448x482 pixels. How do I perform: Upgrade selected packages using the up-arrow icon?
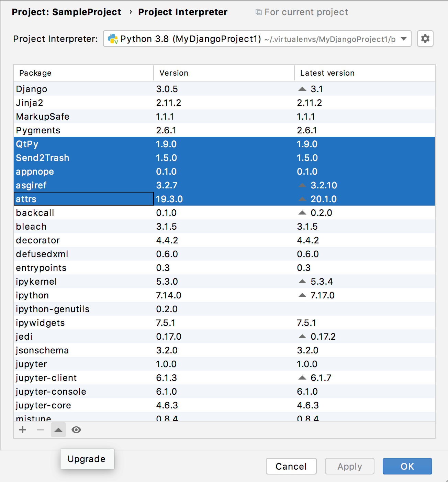pos(58,429)
